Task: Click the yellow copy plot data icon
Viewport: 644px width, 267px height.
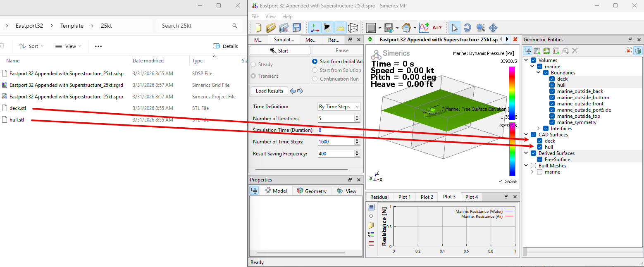Action: [371, 225]
